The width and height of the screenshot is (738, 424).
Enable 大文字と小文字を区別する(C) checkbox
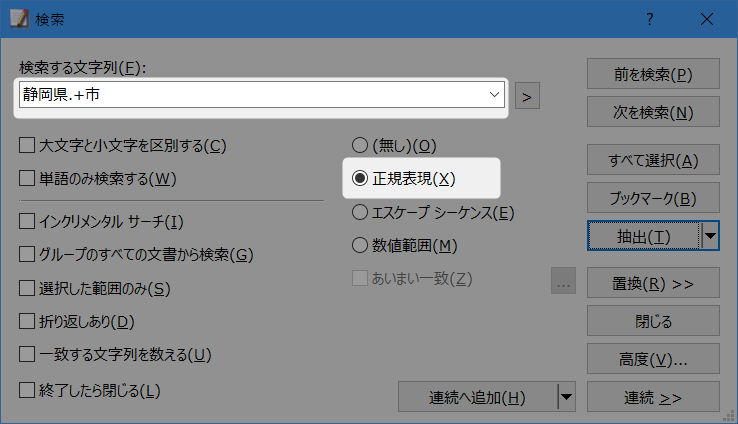click(27, 145)
